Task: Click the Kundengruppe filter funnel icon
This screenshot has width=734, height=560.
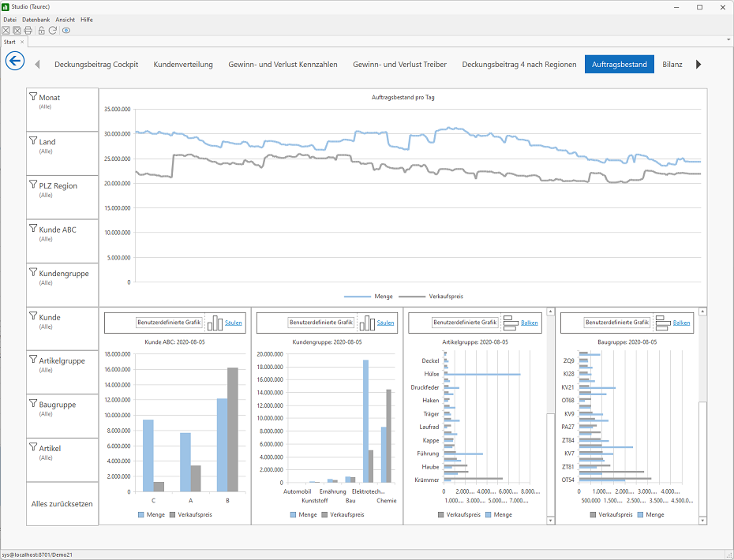Action: click(x=33, y=272)
